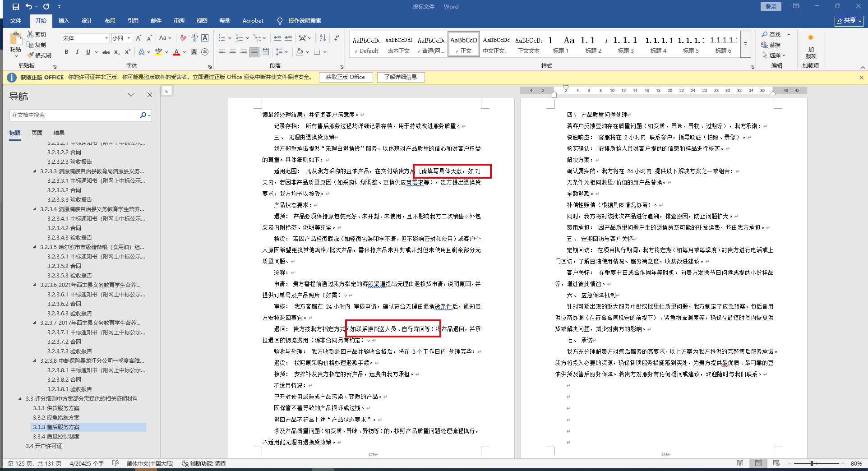The image size is (868, 471).
Task: Open the font name dropdown (宋体)
Action: tap(106, 38)
